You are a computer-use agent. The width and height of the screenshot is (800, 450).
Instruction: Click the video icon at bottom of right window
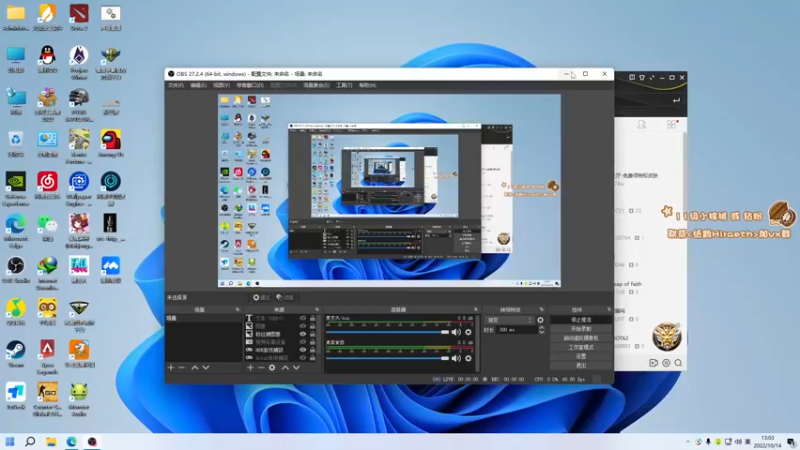coord(654,363)
